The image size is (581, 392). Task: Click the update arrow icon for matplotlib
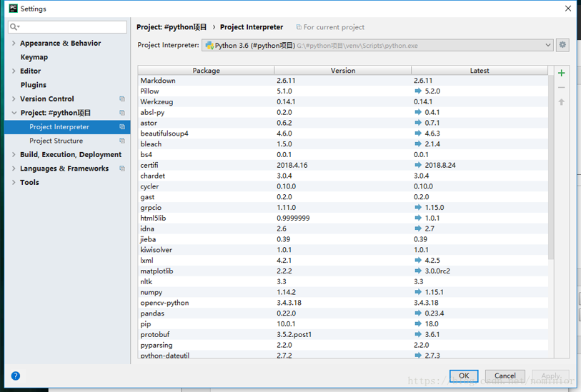[418, 271]
